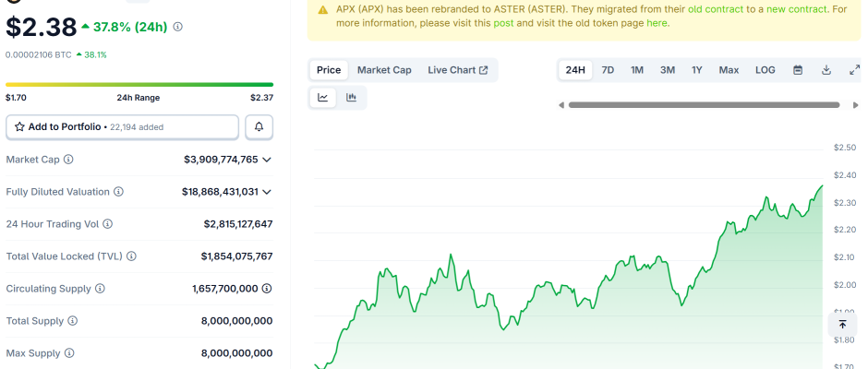Click the 24h Range price bar

pyautogui.click(x=139, y=85)
